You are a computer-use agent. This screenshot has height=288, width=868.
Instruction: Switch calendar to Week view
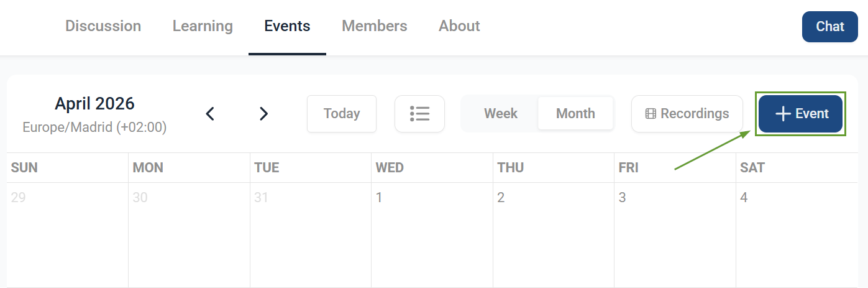[x=500, y=114]
